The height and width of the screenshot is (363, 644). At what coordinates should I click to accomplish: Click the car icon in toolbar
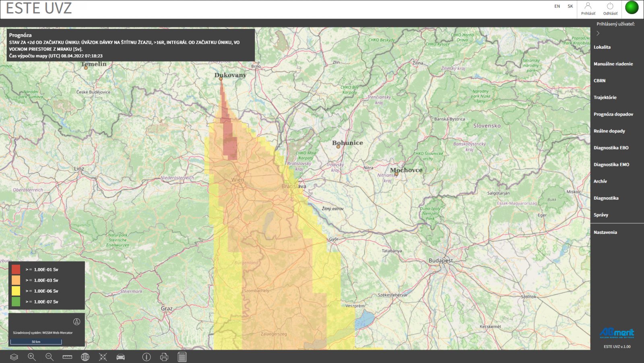coord(121,357)
